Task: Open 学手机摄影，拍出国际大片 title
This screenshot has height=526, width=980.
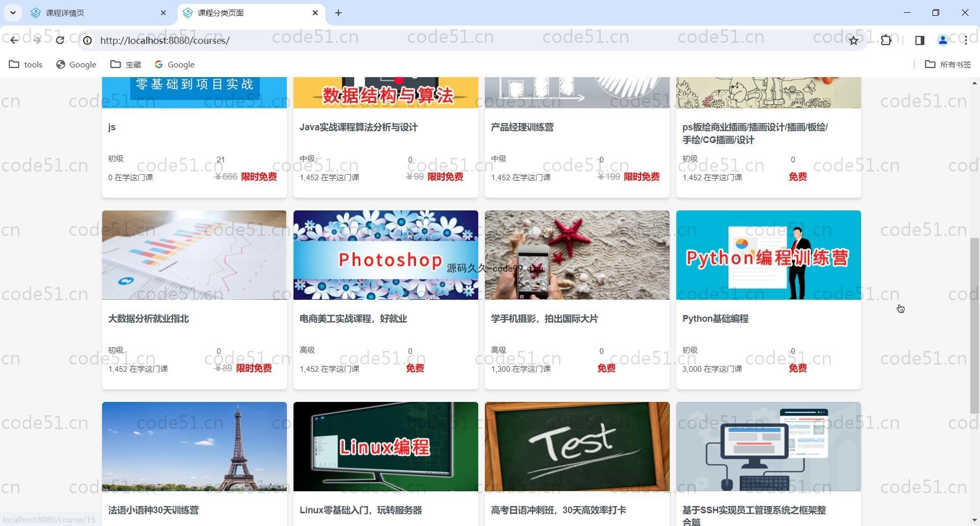Action: (x=545, y=319)
